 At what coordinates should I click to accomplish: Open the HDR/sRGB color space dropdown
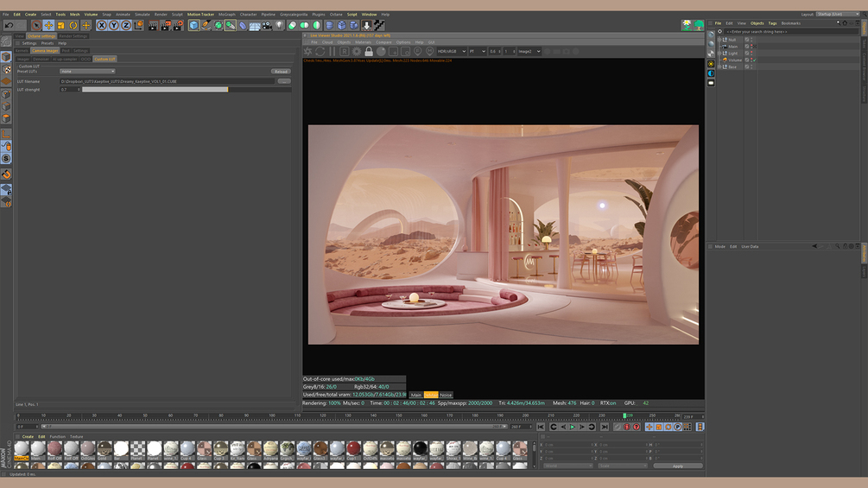452,52
